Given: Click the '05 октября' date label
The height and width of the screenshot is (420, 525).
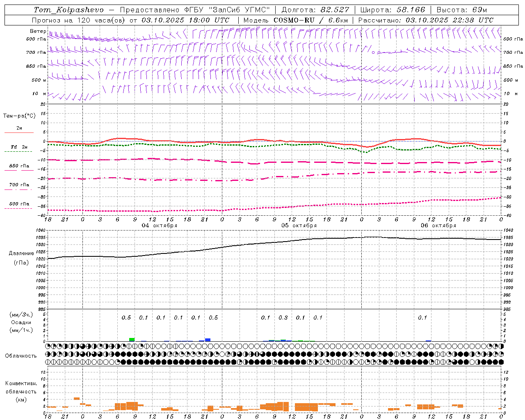Looking at the screenshot, I should pyautogui.click(x=299, y=226).
